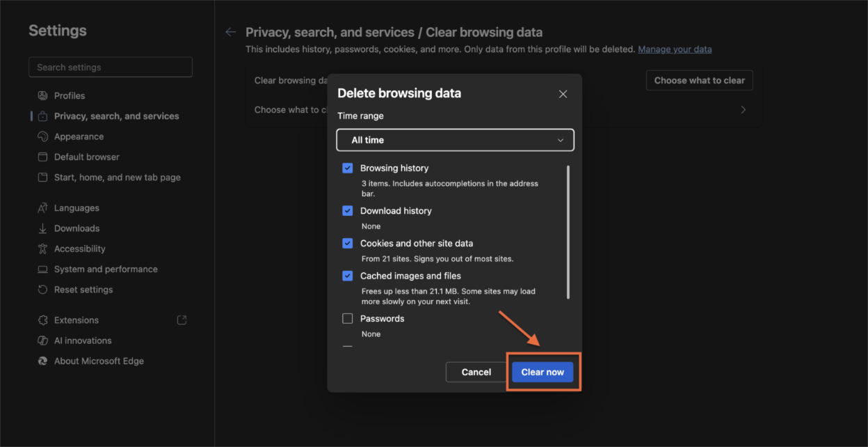Click the Profiles icon in sidebar
868x447 pixels.
42,95
